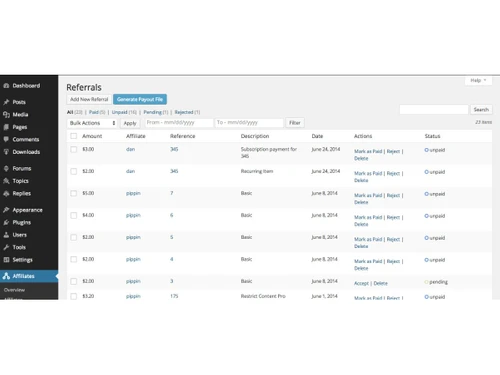Check the pending reference 3 row
This screenshot has height=375, width=500.
click(74, 281)
